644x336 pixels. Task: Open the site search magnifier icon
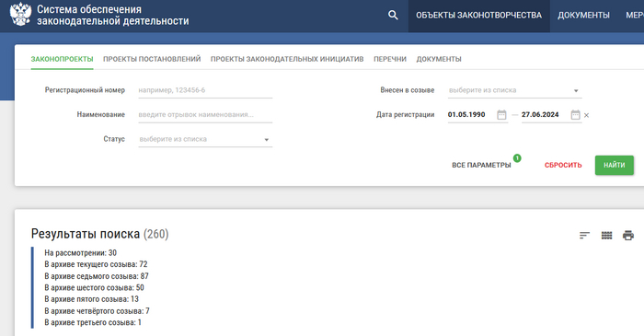(x=393, y=16)
